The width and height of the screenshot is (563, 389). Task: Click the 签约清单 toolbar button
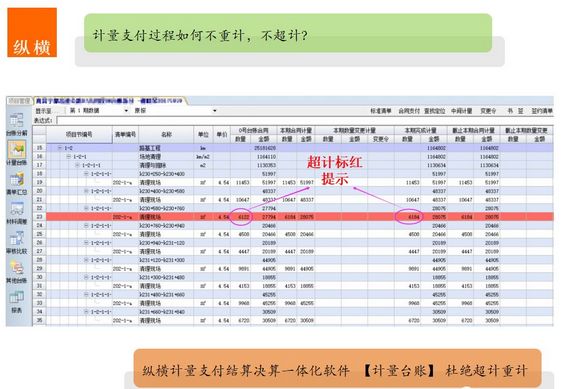(542, 111)
